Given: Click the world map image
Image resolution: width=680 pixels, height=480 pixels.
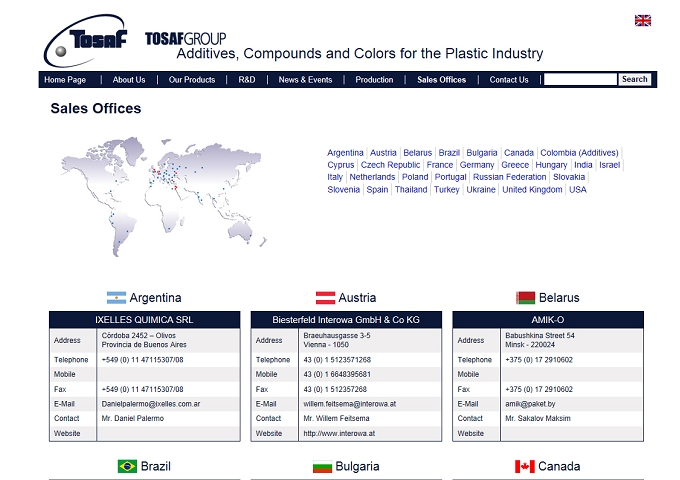Looking at the screenshot, I should [x=163, y=197].
